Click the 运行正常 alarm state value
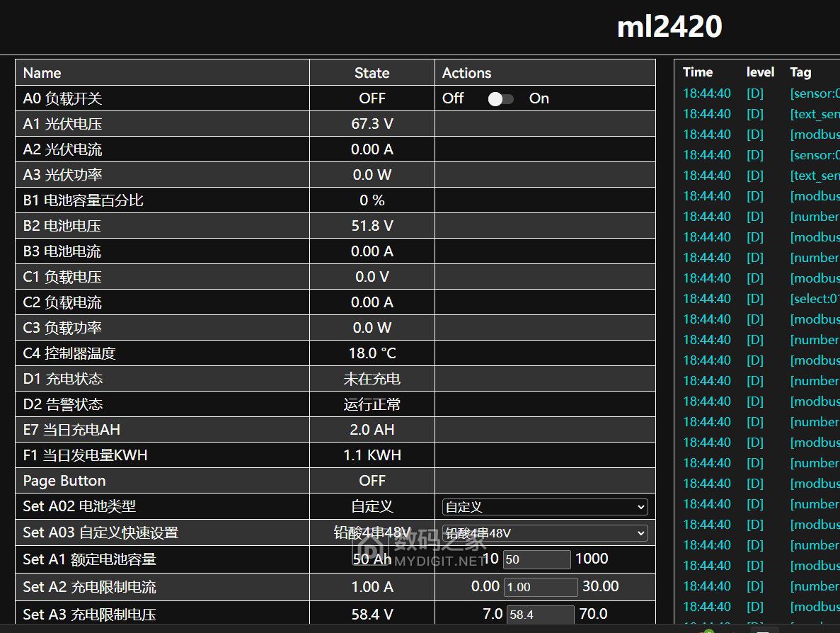This screenshot has height=633, width=840. (372, 404)
